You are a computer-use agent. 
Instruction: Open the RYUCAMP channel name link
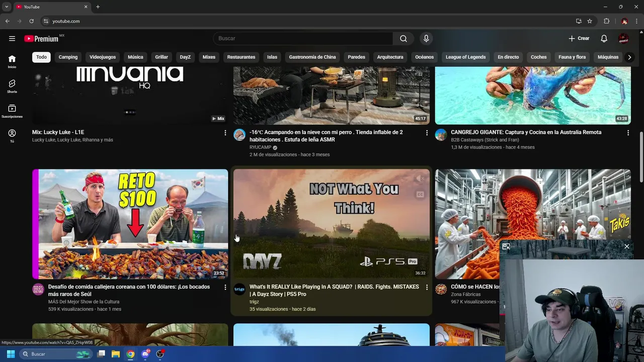tap(260, 147)
